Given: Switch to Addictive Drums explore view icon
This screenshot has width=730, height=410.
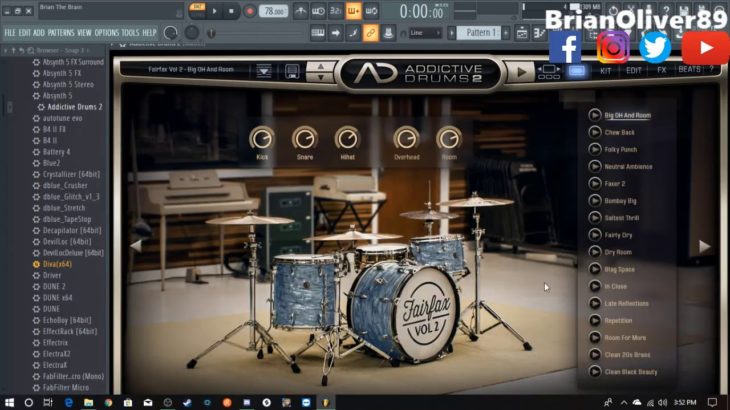Looking at the screenshot, I should pyautogui.click(x=549, y=72).
